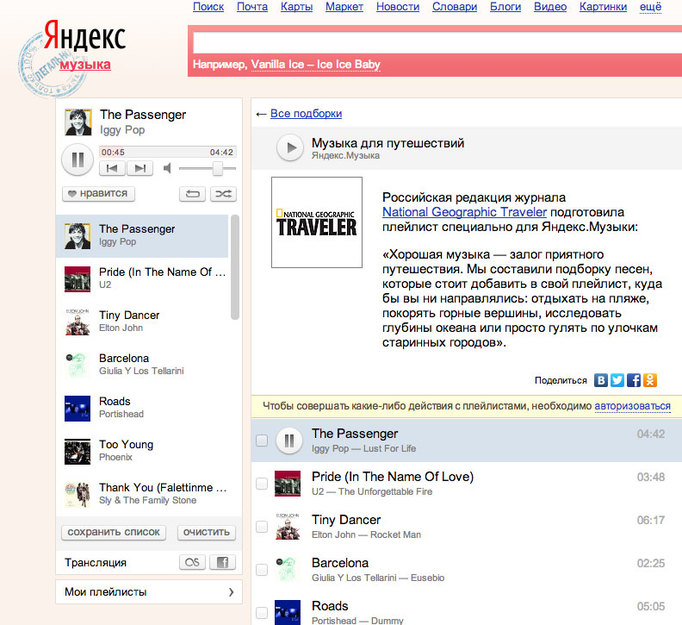Share on Facebook icon
This screenshot has height=625, width=682.
633,380
